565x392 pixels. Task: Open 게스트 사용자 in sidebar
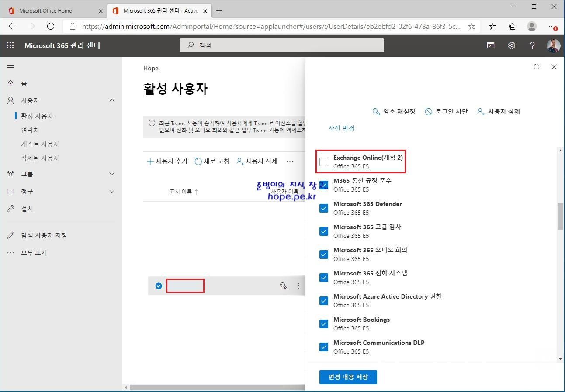40,144
